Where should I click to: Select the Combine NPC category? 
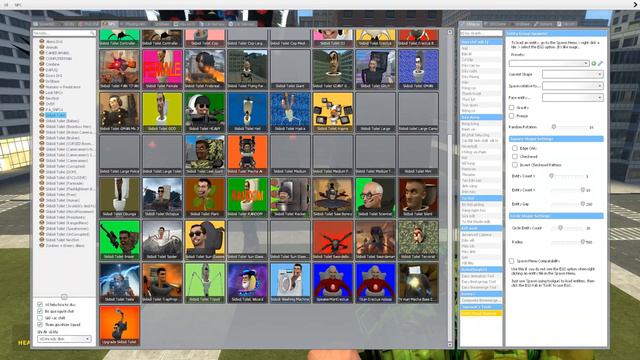pyautogui.click(x=52, y=64)
